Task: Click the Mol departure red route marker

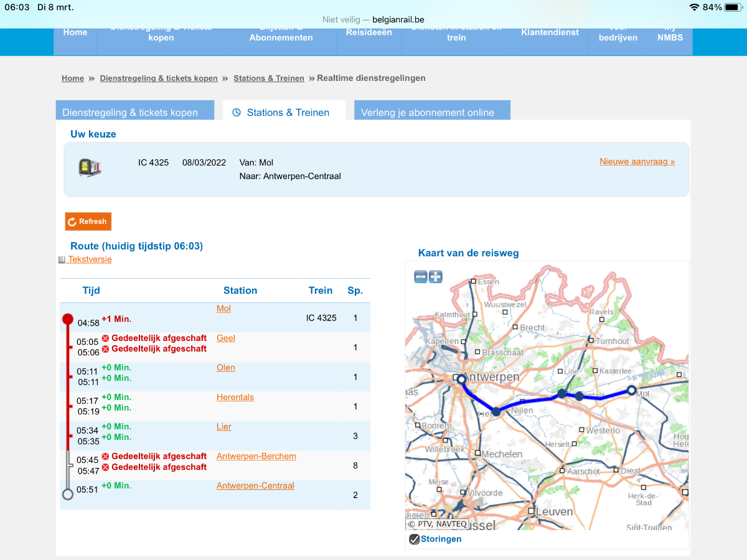Action: [x=68, y=319]
